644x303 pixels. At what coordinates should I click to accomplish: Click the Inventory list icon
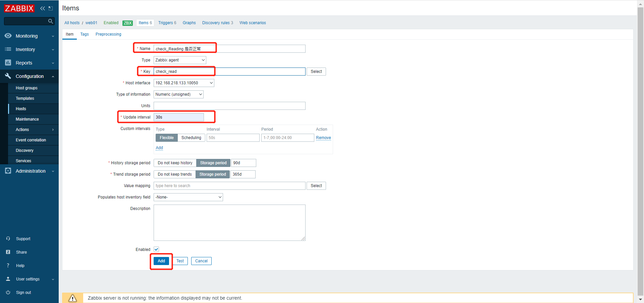[8, 49]
